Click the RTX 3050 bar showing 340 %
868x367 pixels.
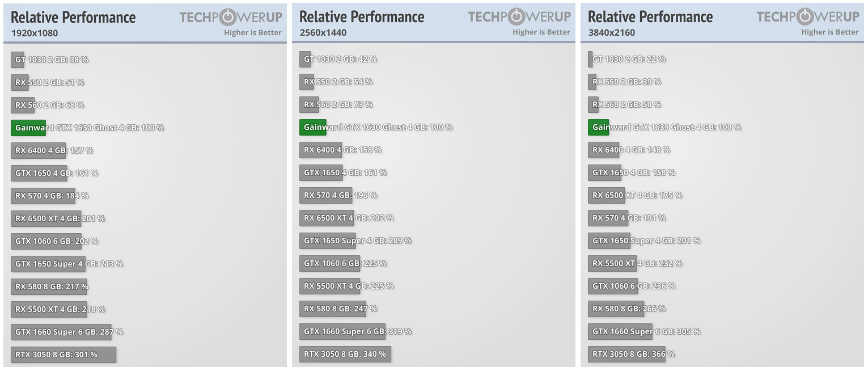coord(345,354)
